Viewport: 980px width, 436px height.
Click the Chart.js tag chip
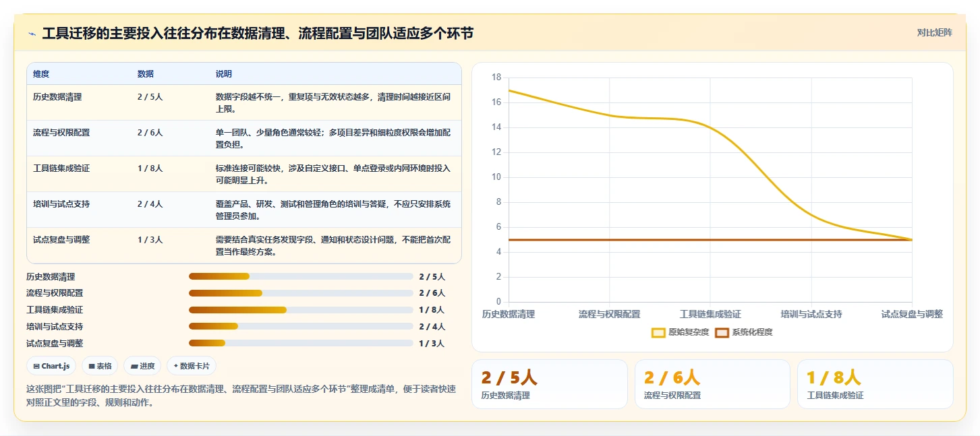[51, 366]
